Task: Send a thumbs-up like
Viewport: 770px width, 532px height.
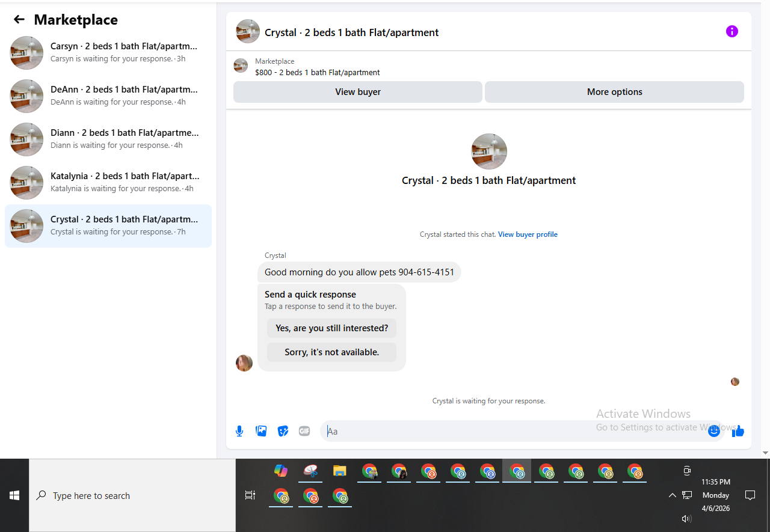Action: pyautogui.click(x=738, y=431)
